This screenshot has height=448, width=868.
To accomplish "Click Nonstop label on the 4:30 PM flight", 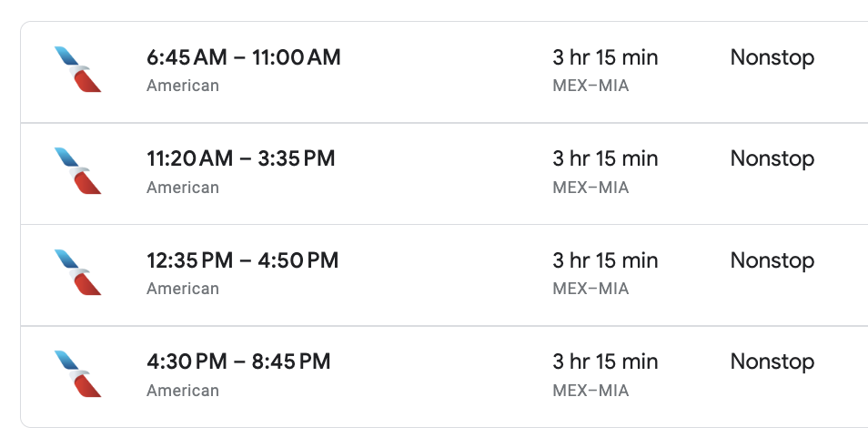I will [772, 362].
